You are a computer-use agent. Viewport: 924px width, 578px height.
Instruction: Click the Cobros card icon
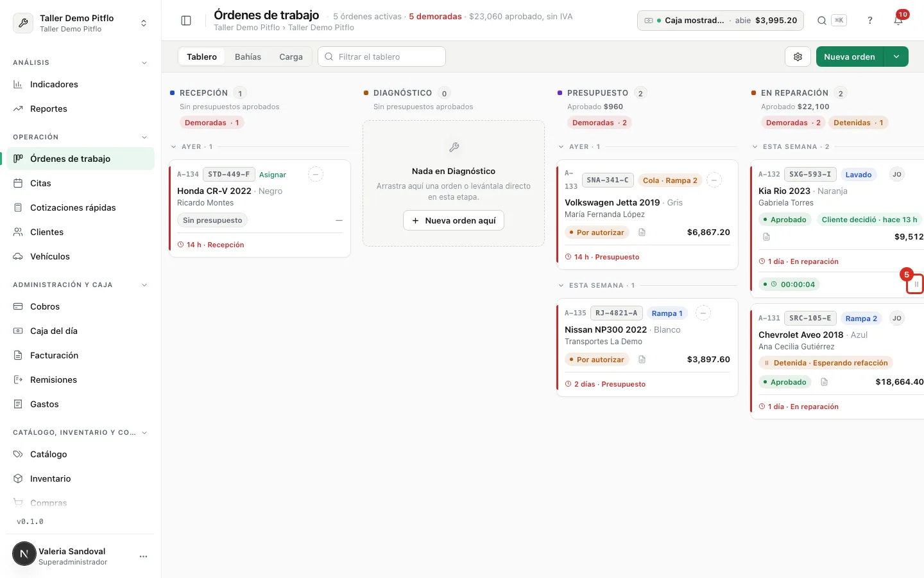18,306
